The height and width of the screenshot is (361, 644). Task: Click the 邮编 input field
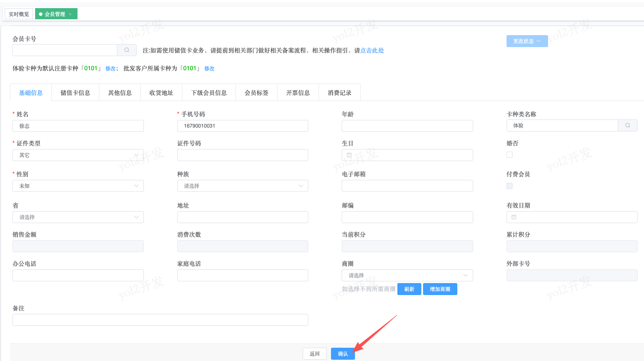(407, 217)
